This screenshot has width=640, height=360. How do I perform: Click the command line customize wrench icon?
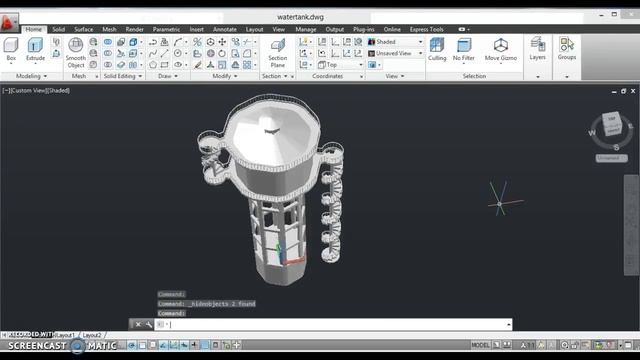(x=149, y=324)
